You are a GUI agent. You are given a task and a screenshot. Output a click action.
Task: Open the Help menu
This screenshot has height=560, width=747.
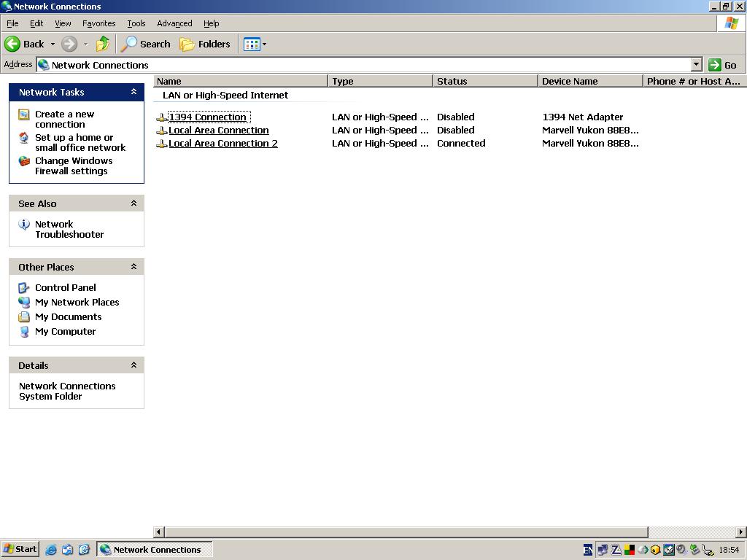pyautogui.click(x=211, y=23)
